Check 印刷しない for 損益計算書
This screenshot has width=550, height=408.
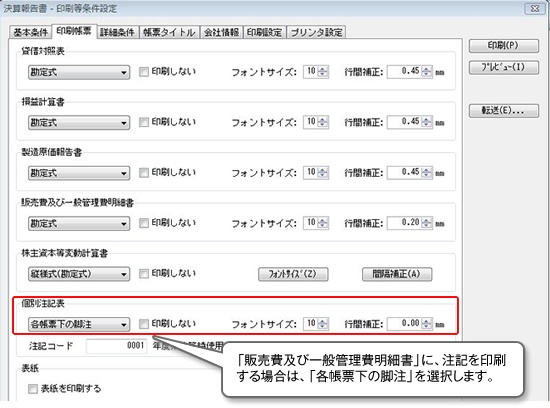point(143,122)
